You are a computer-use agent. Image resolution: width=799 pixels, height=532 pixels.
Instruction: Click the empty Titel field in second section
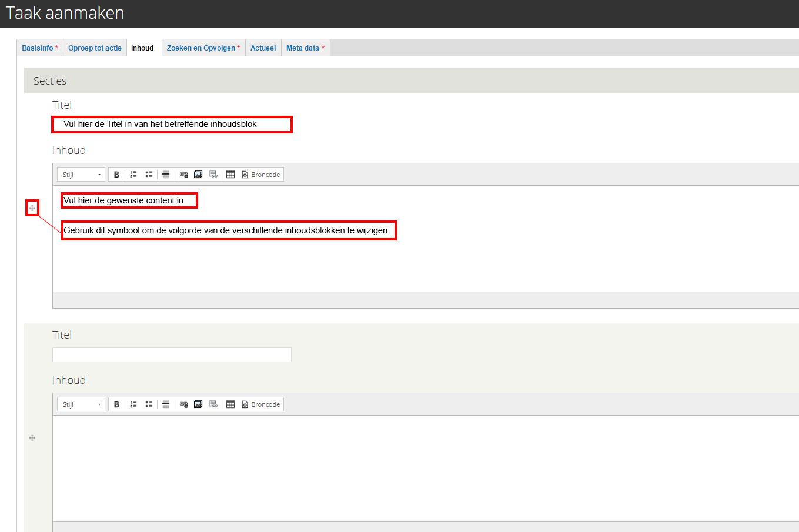[172, 354]
